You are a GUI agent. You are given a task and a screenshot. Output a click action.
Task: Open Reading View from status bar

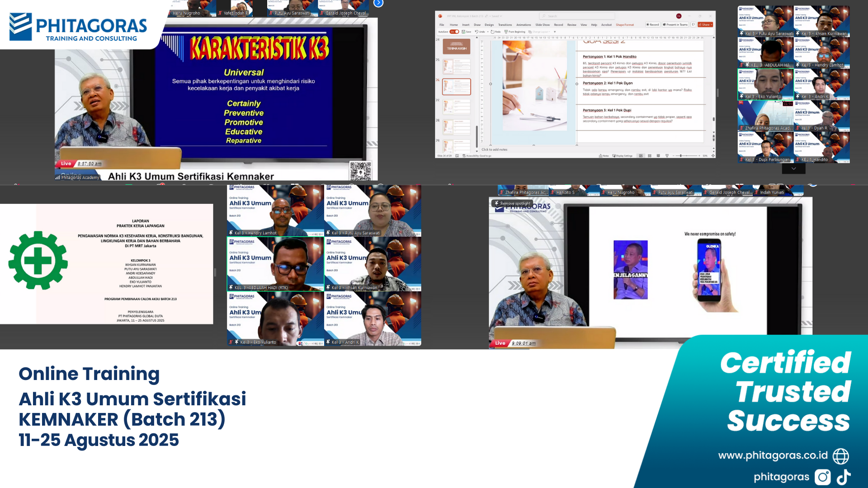click(x=658, y=156)
